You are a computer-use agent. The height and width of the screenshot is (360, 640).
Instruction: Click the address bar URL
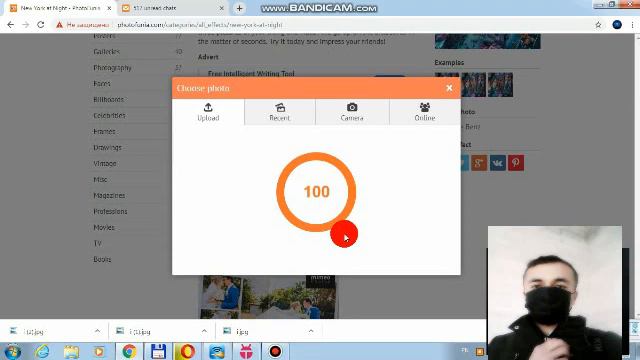click(200, 25)
